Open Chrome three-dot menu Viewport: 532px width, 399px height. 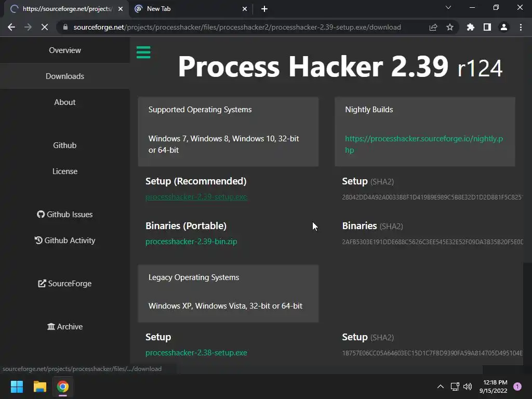(521, 27)
